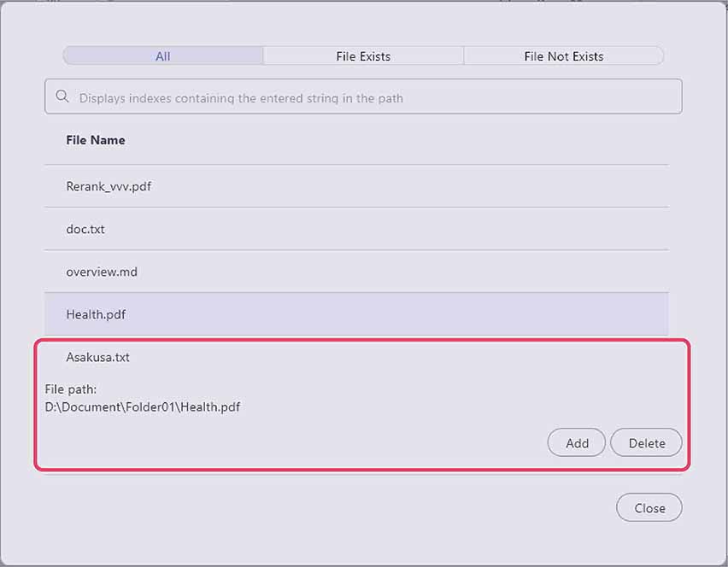The height and width of the screenshot is (567, 728).
Task: Click the 'File path:' label
Action: click(x=71, y=389)
